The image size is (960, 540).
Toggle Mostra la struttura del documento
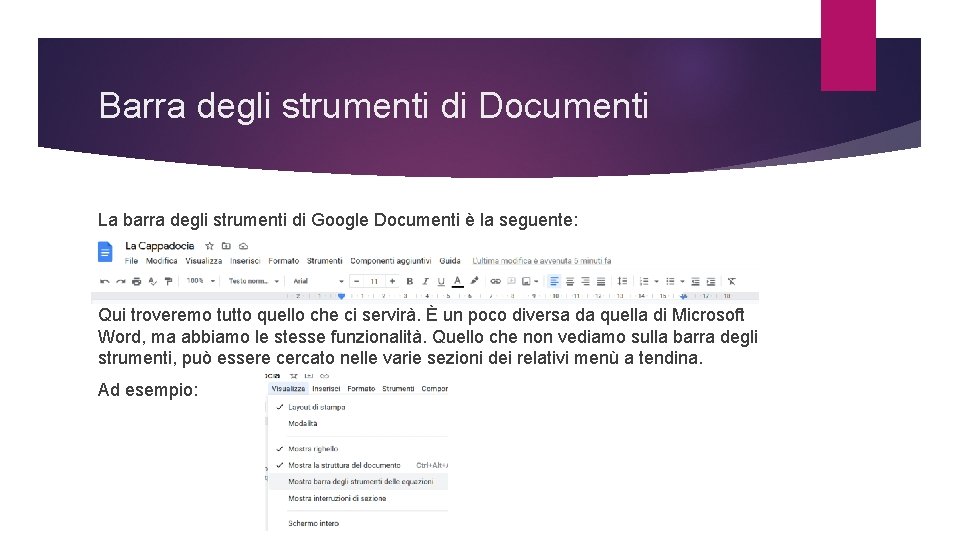pos(358,465)
